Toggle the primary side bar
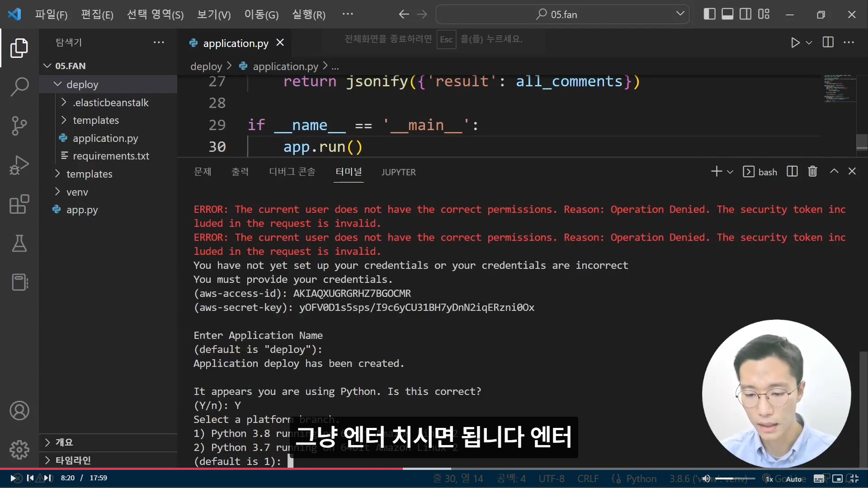 tap(710, 14)
